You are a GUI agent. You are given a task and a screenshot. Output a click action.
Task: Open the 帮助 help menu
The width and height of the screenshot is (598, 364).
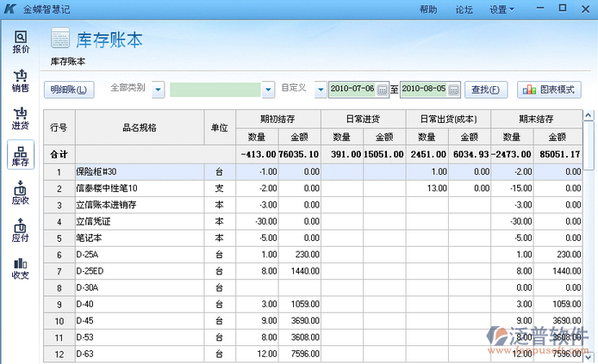point(428,9)
